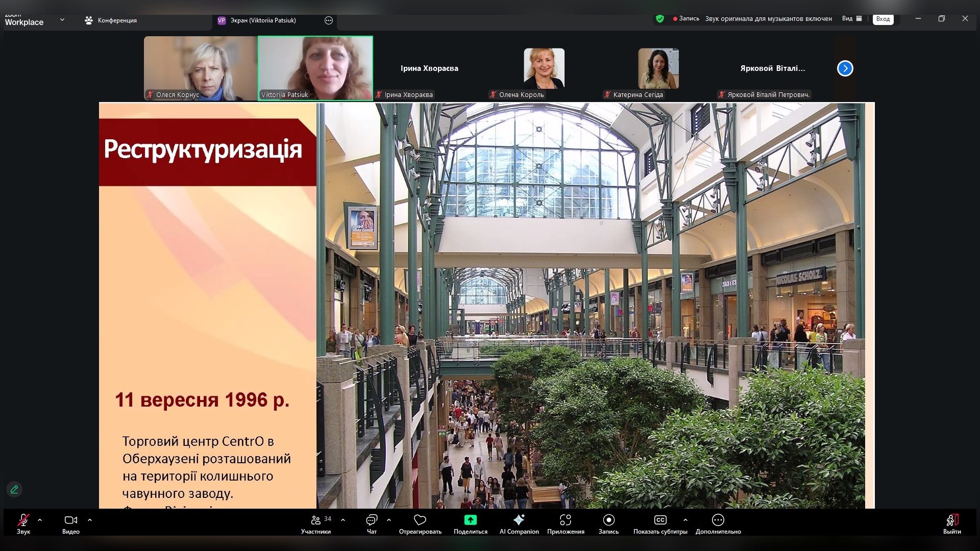Expand the Zoom Workplace dropdown chevron
Viewport: 980px width, 551px height.
click(x=62, y=20)
